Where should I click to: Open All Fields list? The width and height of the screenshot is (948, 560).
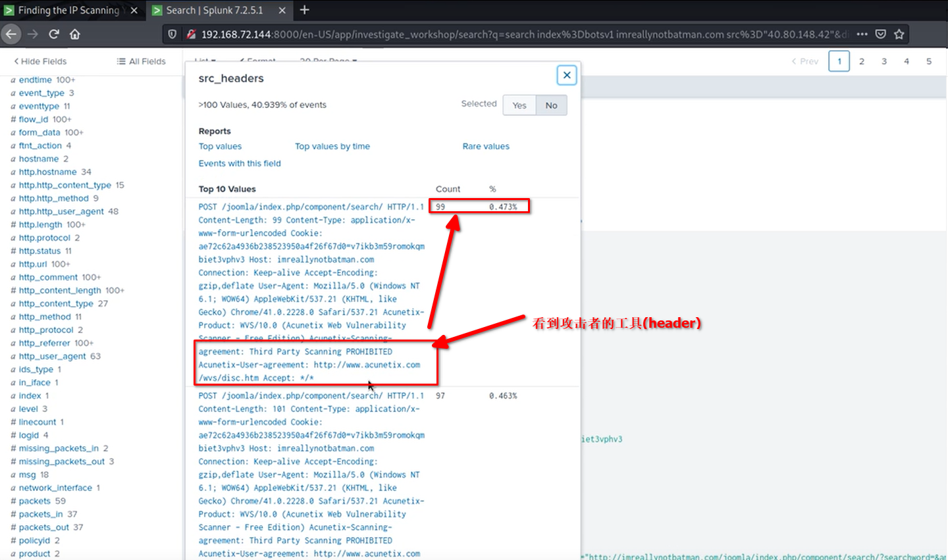click(142, 61)
